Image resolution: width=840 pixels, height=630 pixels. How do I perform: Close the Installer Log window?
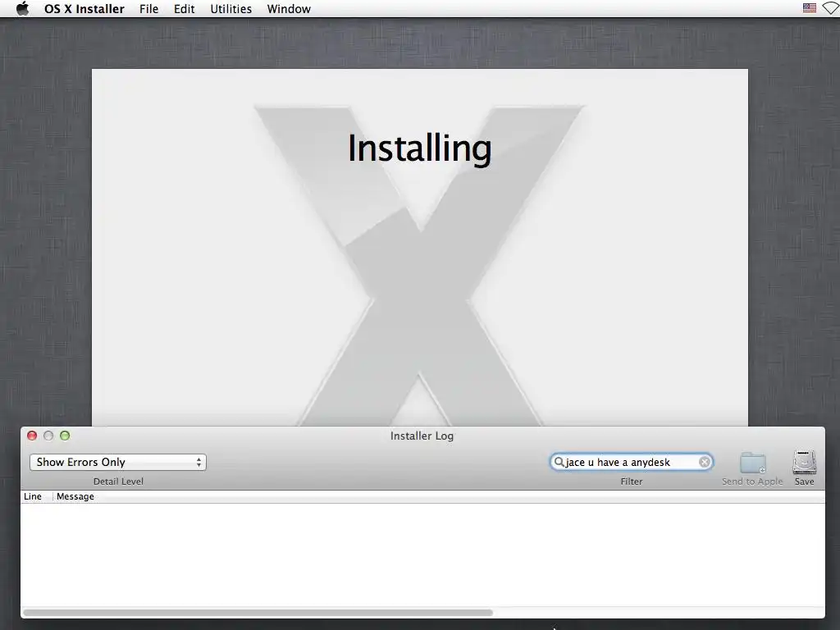point(32,436)
